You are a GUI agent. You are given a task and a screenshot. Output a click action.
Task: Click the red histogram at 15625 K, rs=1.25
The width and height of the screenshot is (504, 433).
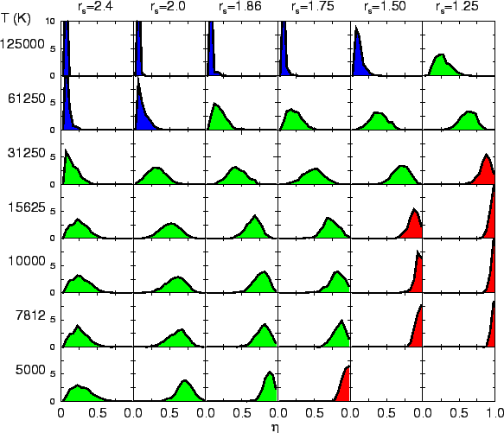point(490,219)
